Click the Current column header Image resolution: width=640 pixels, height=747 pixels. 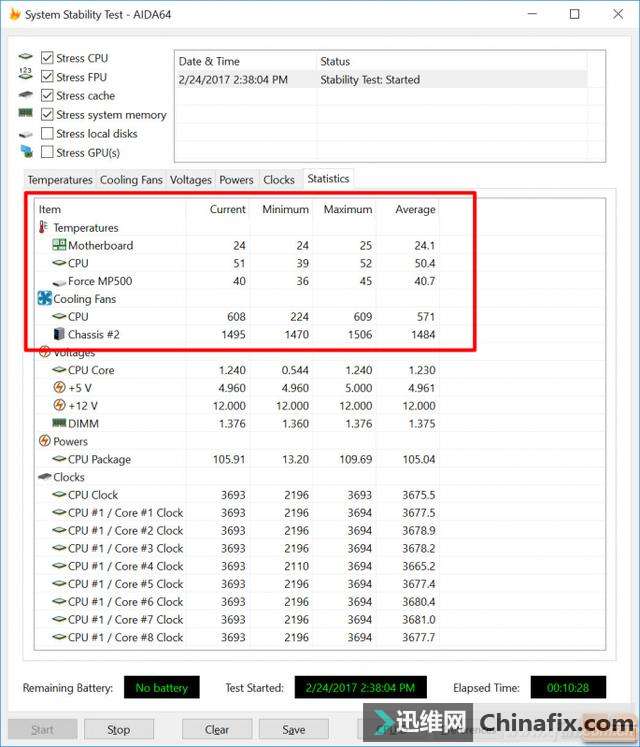[217, 209]
